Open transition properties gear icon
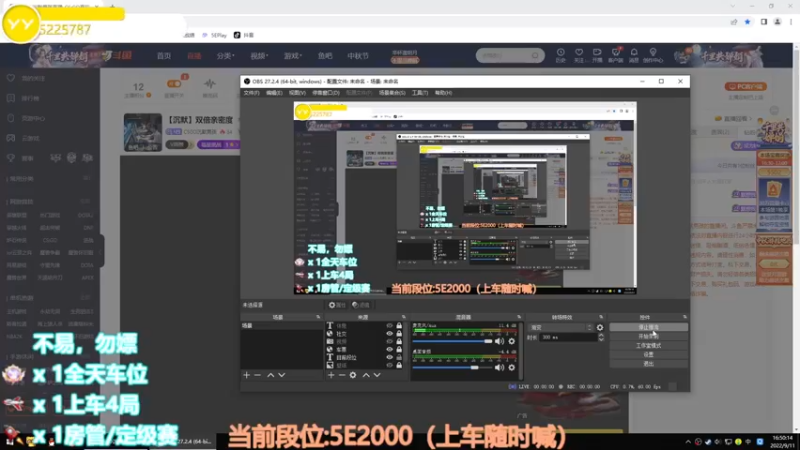This screenshot has width=800, height=450. pos(600,328)
